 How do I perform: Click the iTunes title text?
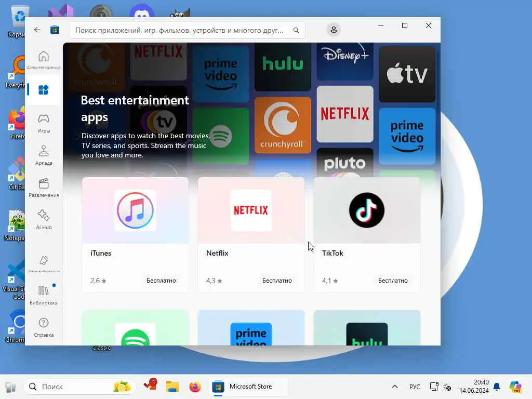(x=101, y=253)
